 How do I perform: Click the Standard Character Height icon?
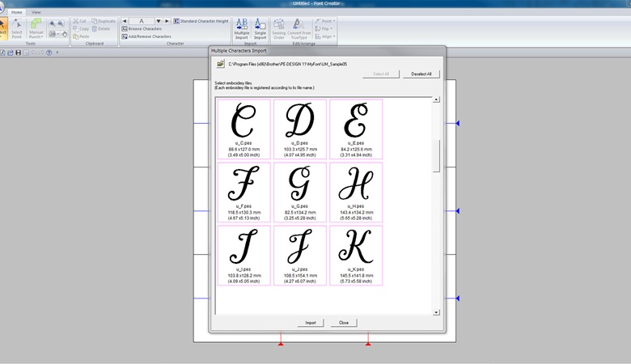point(176,21)
